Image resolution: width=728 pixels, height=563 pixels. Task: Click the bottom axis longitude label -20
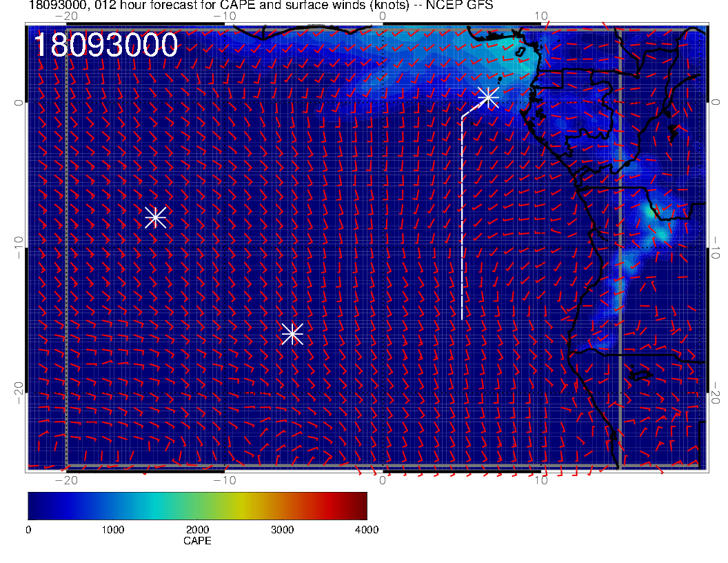[x=66, y=480]
